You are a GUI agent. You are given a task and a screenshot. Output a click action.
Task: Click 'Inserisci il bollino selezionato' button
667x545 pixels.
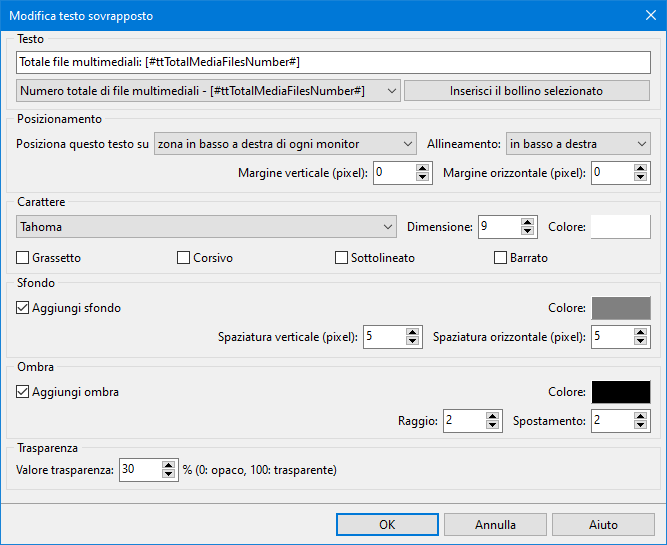[x=527, y=91]
